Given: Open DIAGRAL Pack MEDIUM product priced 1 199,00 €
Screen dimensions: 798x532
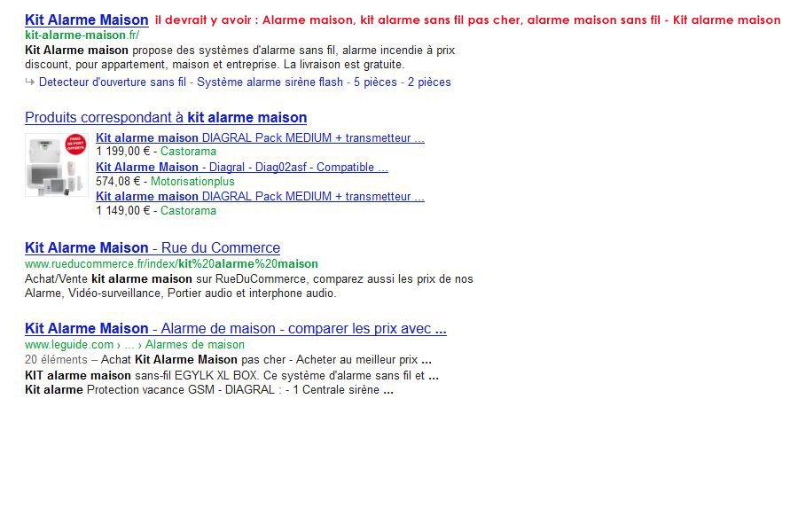Looking at the screenshot, I should (x=260, y=138).
